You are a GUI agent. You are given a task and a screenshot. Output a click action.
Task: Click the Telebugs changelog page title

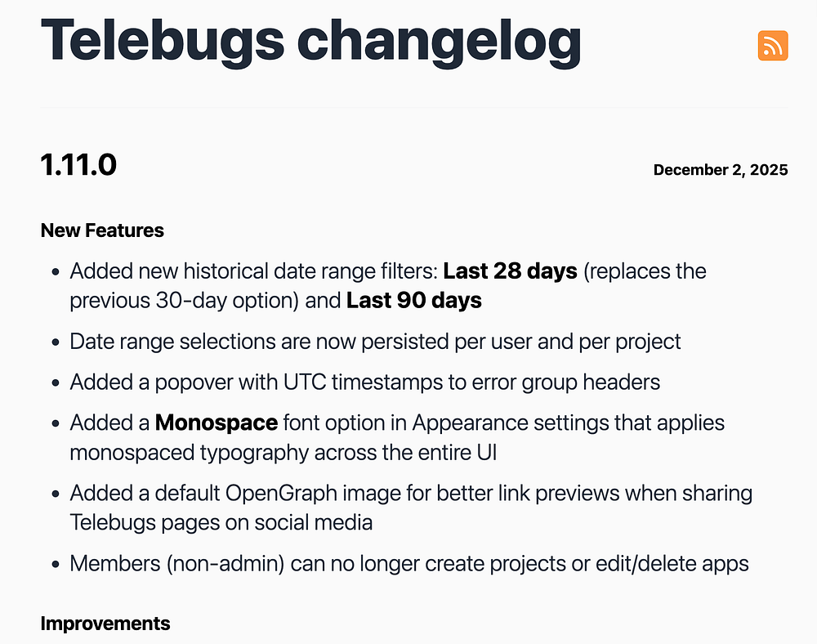[x=310, y=42]
